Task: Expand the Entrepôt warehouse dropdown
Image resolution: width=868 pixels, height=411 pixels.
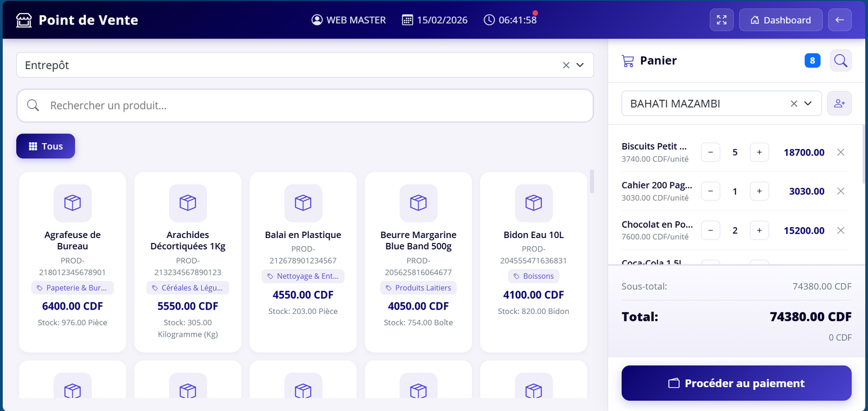Action: (580, 65)
